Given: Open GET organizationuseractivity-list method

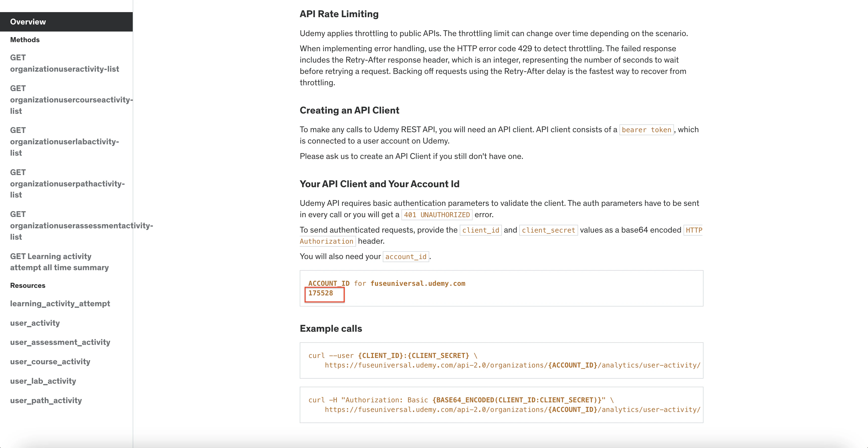Looking at the screenshot, I should coord(64,63).
